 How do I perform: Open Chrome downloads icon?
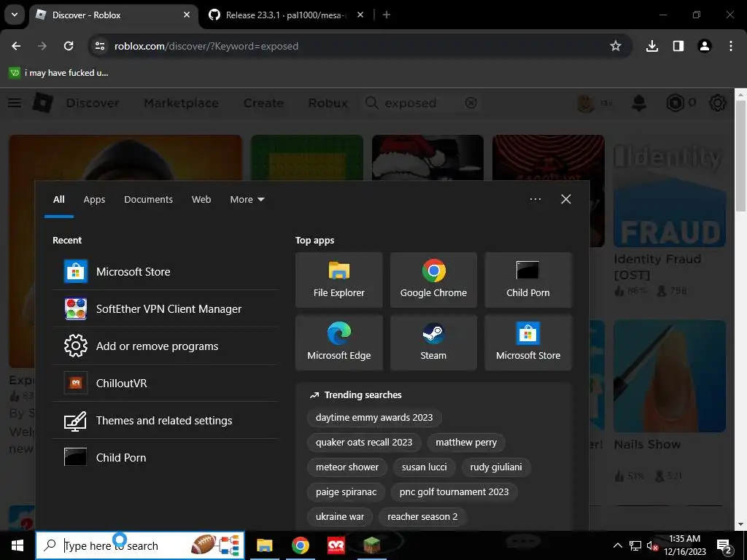(x=651, y=46)
